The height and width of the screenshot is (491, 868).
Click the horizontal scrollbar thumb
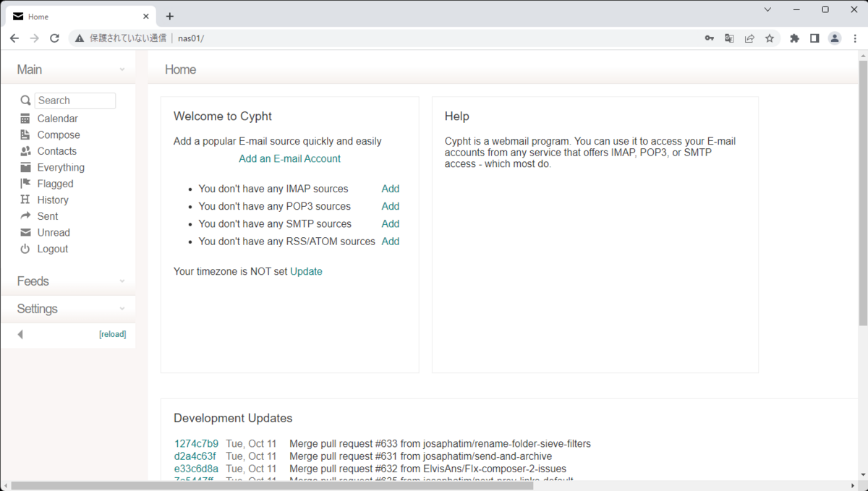tap(271, 486)
